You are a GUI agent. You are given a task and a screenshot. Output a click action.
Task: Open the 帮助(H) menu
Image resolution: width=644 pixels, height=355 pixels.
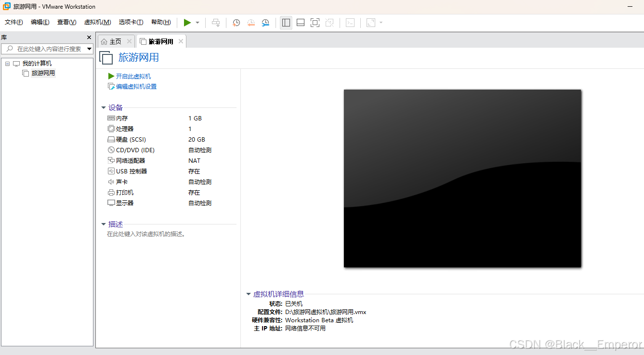(x=161, y=22)
